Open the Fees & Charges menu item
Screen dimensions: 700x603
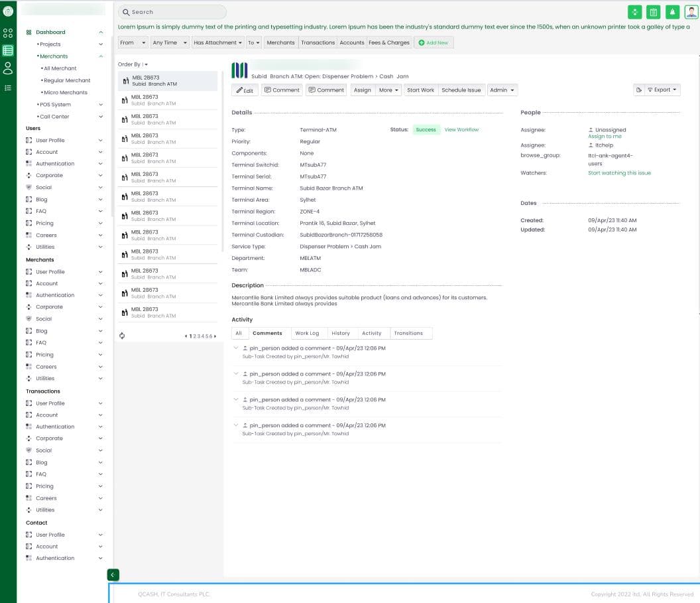click(389, 42)
